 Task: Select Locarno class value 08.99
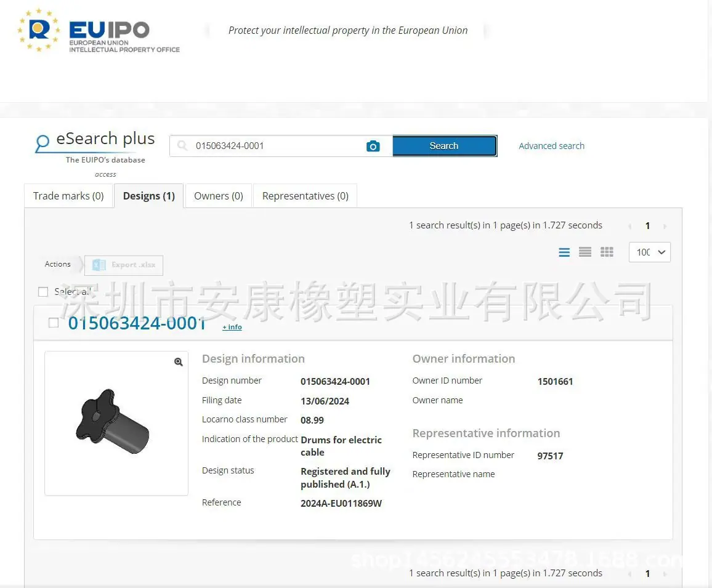(312, 420)
